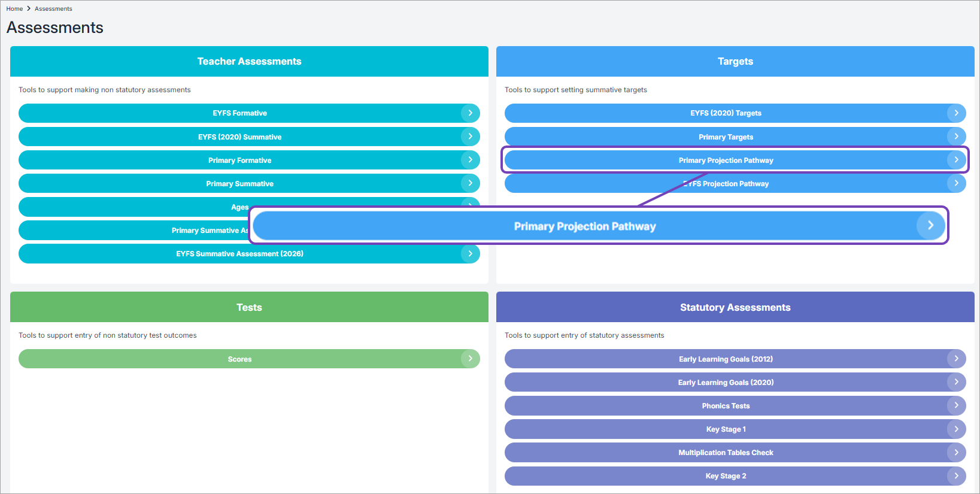Open EYFS Summative Assessment (2026)

(x=239, y=254)
